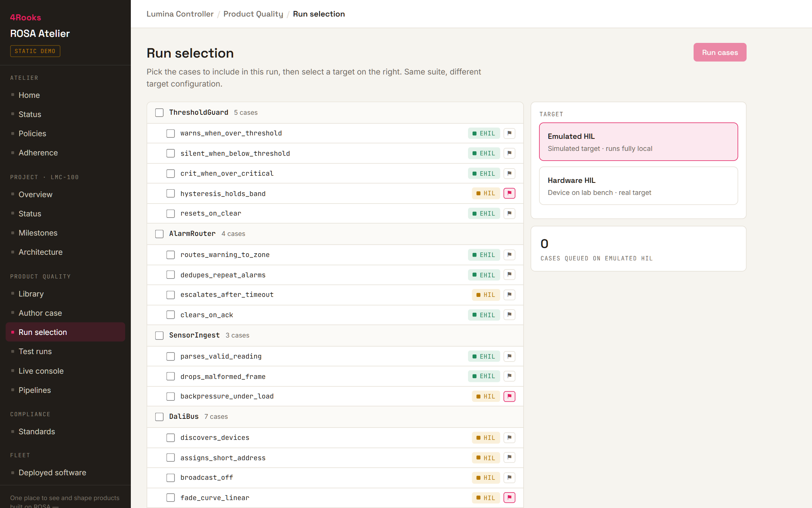Screen dimensions: 812x508
Task: Open Milestones in sidebar
Action: point(65,233)
